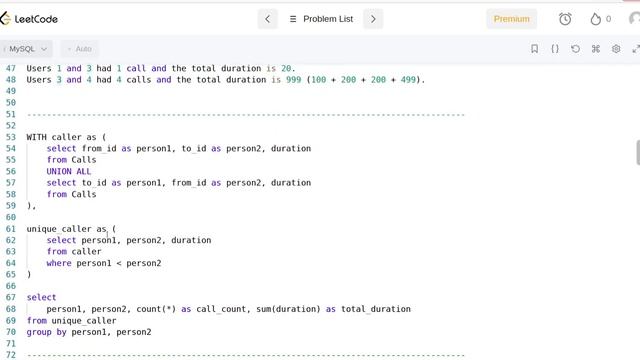Screen dimensions: 640x360
Task: Open the MySQL language dropdown
Action: [26, 49]
